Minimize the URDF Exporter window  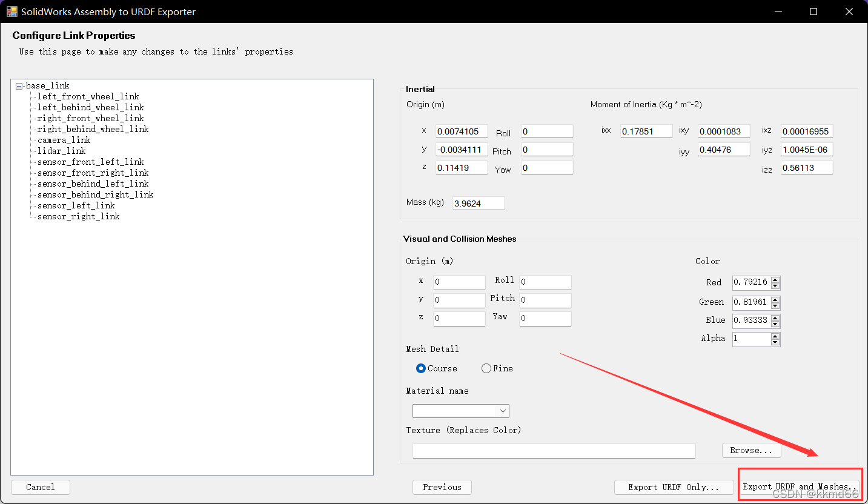(x=778, y=12)
